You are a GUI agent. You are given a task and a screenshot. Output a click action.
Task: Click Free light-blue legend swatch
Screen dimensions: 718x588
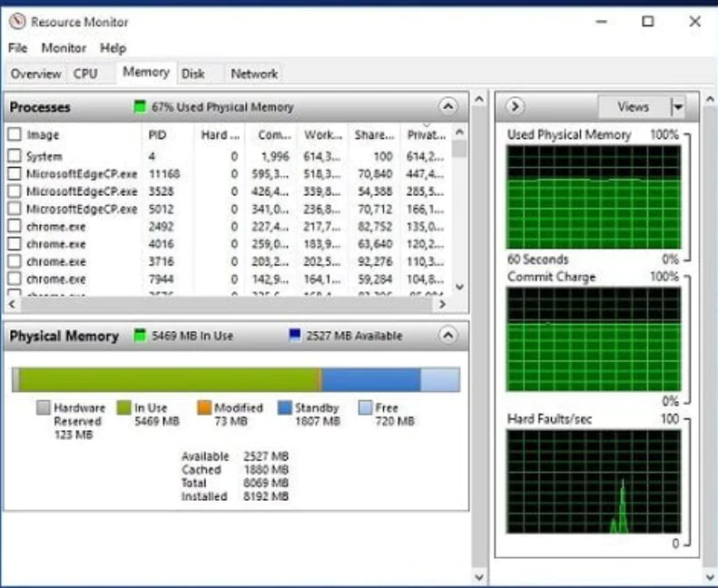point(365,407)
